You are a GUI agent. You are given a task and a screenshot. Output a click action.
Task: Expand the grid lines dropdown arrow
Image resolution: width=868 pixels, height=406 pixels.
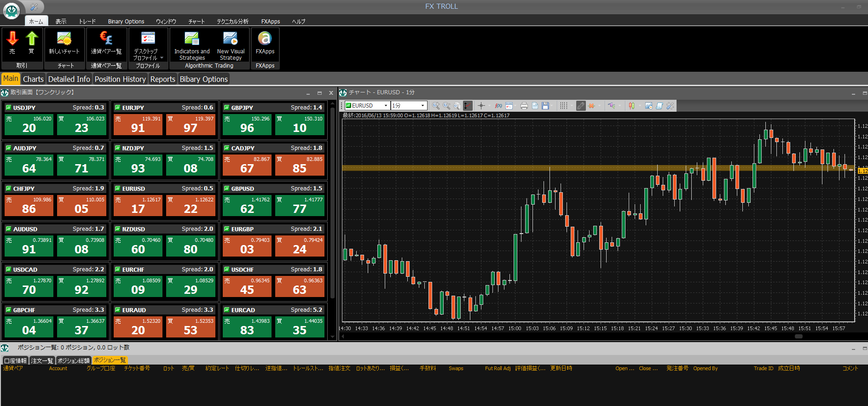[x=572, y=106]
